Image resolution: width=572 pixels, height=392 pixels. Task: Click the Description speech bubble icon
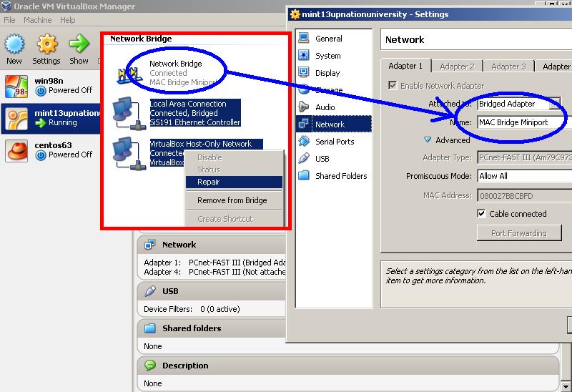(x=150, y=365)
